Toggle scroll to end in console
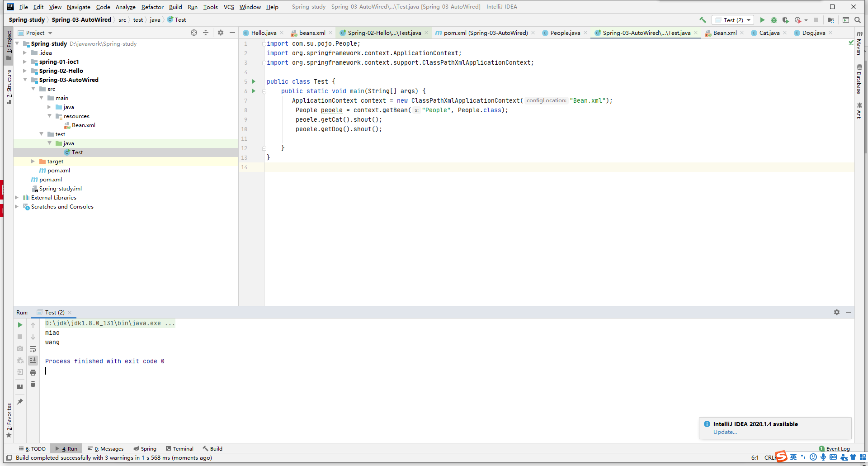This screenshot has height=466, width=868. (33, 361)
